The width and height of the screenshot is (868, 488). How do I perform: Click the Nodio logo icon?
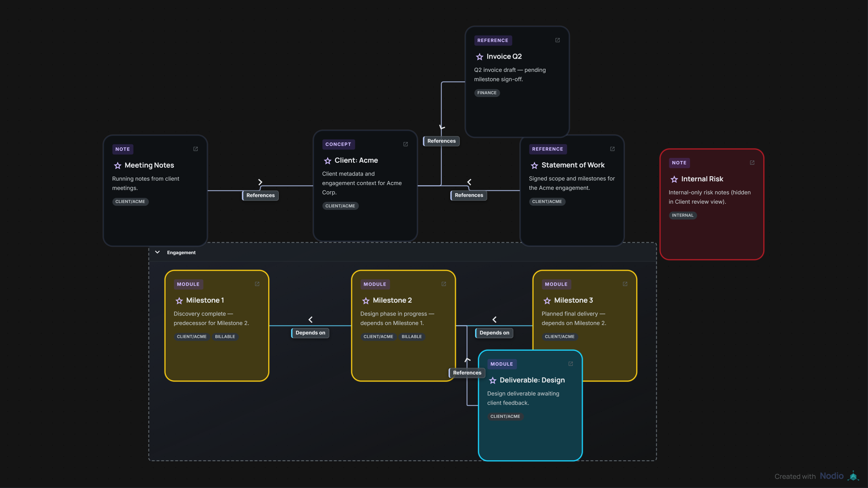point(853,476)
